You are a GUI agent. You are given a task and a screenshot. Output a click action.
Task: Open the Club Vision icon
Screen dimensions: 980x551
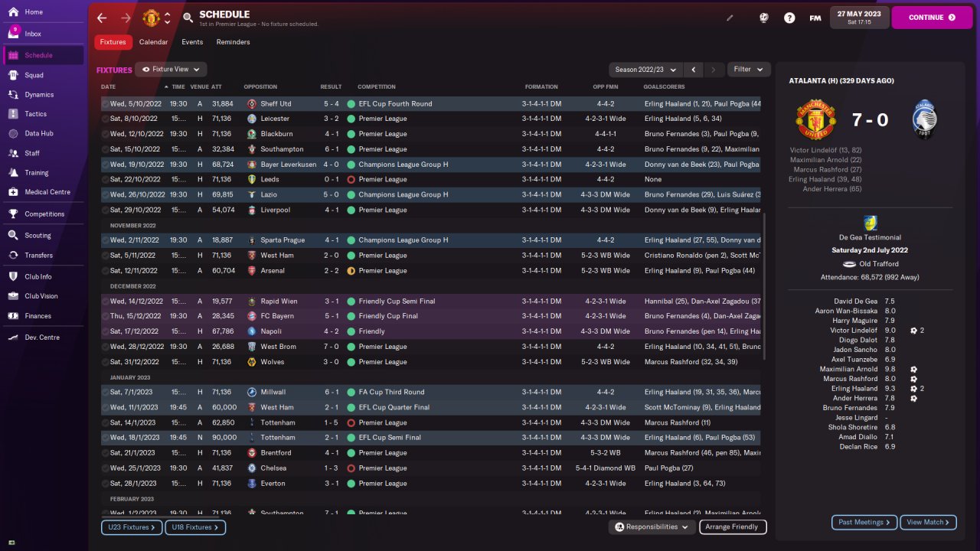tap(13, 296)
